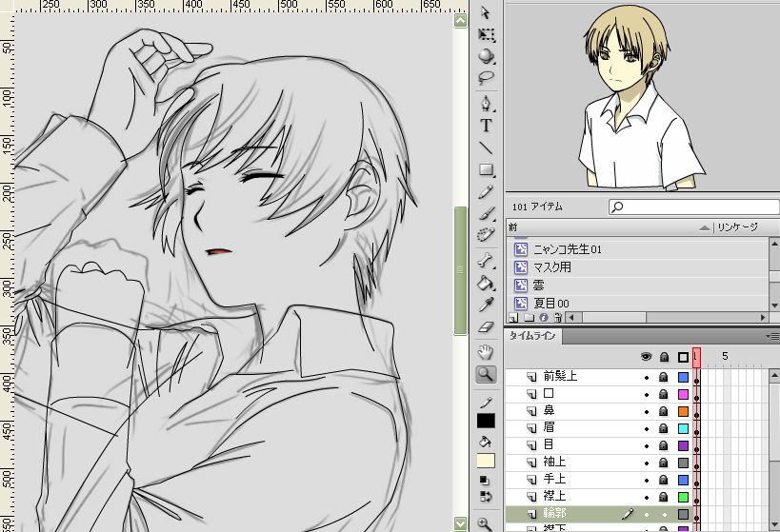Viewport: 780px width, 532px height.
Task: Select the 3D Rotation tool
Action: 486,56
